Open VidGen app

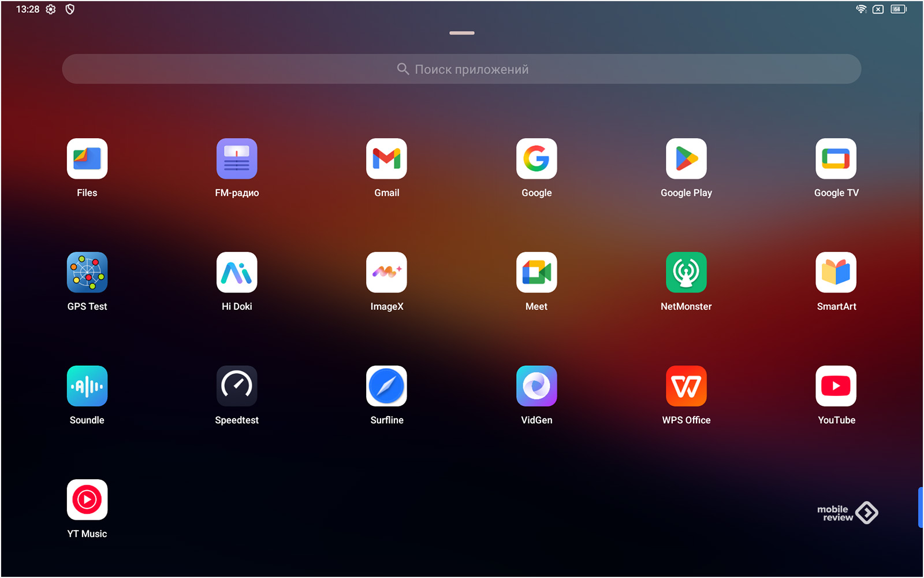point(536,386)
